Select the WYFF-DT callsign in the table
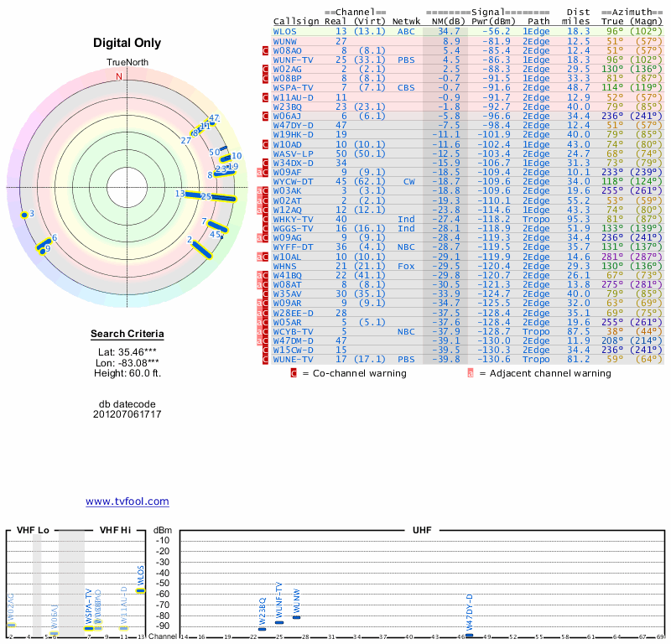671x644 pixels. 294,247
